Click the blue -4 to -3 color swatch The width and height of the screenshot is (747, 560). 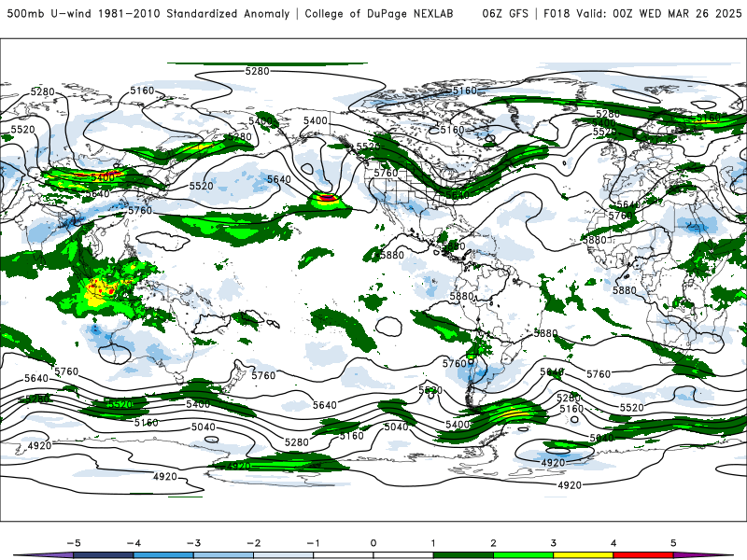[x=163, y=555]
